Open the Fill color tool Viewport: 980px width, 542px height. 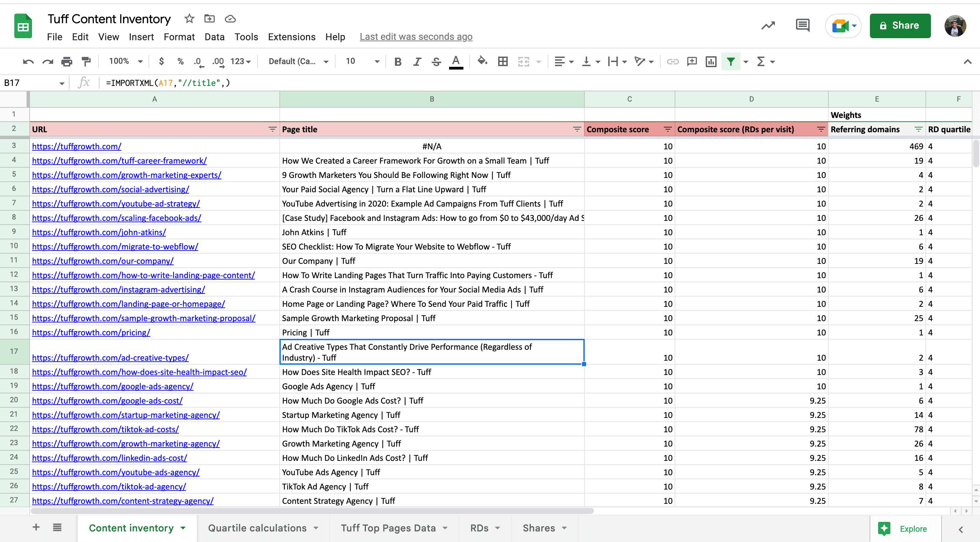click(483, 61)
